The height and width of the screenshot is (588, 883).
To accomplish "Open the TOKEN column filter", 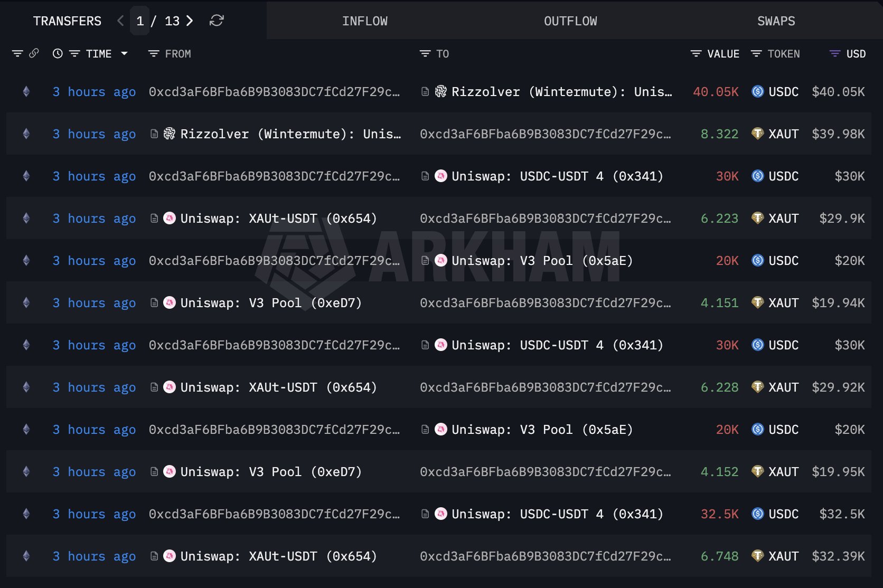I will 756,53.
